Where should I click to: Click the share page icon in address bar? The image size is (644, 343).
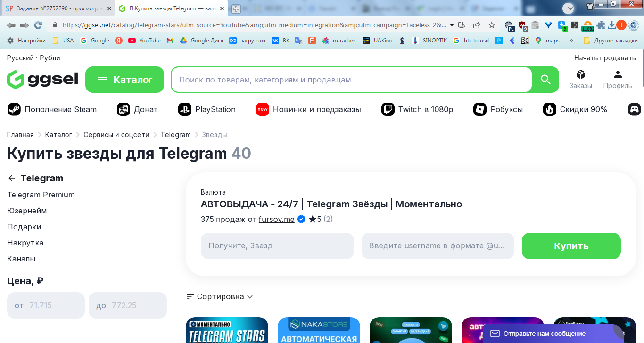tap(477, 25)
